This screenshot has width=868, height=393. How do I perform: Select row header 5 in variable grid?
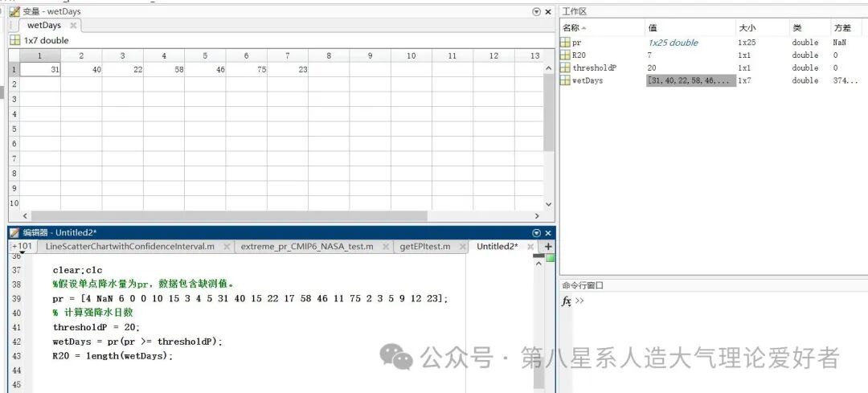14,129
